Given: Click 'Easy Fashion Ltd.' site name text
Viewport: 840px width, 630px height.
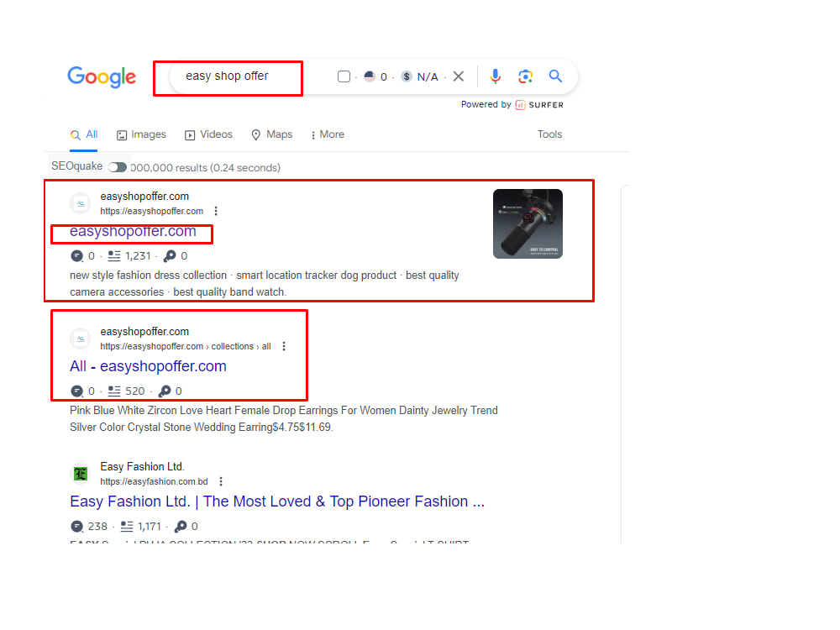Looking at the screenshot, I should 142,466.
